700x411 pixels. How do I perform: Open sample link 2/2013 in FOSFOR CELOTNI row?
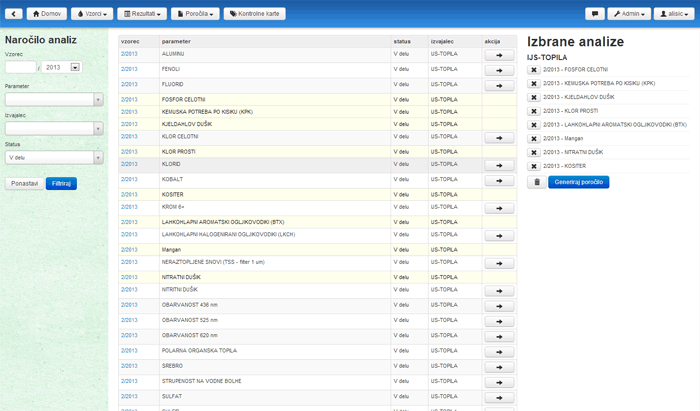pos(129,100)
